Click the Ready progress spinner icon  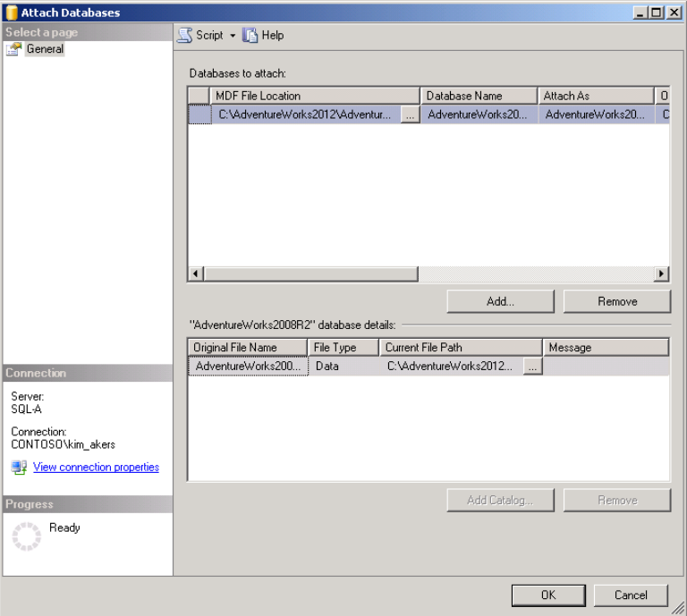26,536
